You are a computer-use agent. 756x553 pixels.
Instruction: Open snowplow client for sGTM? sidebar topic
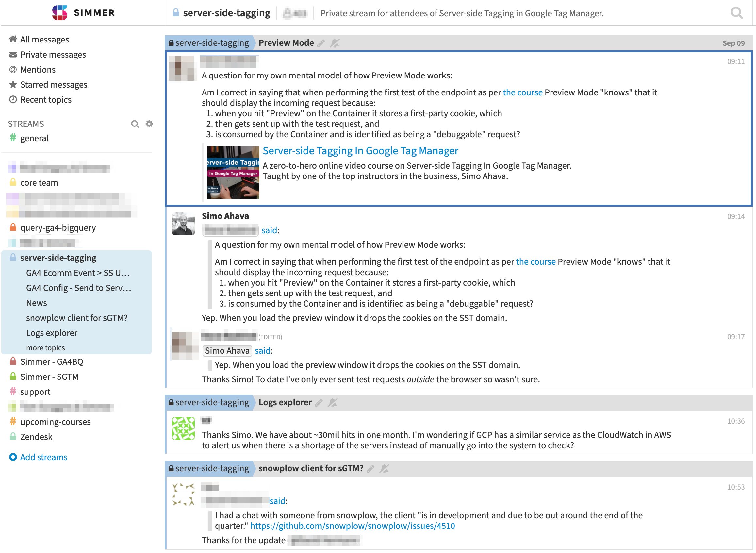[77, 318]
